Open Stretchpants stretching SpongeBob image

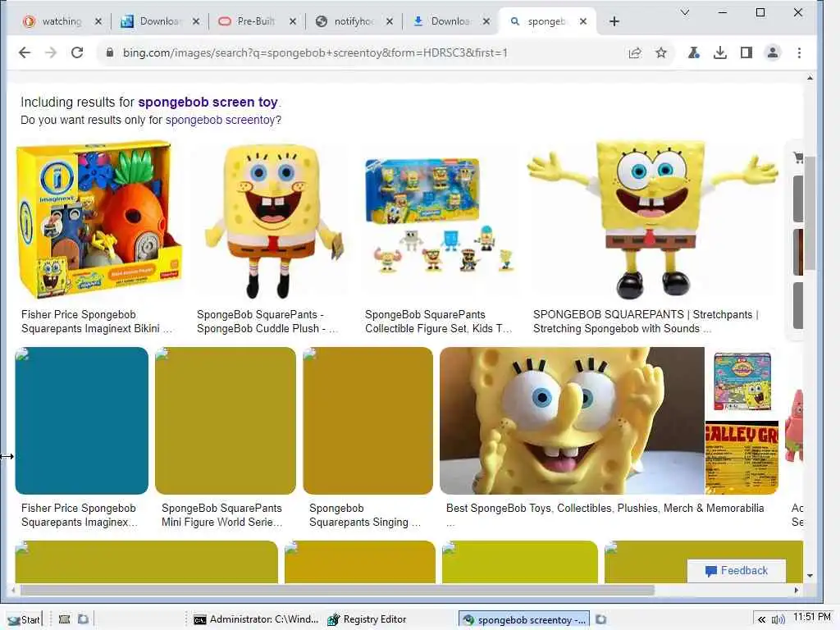point(652,220)
